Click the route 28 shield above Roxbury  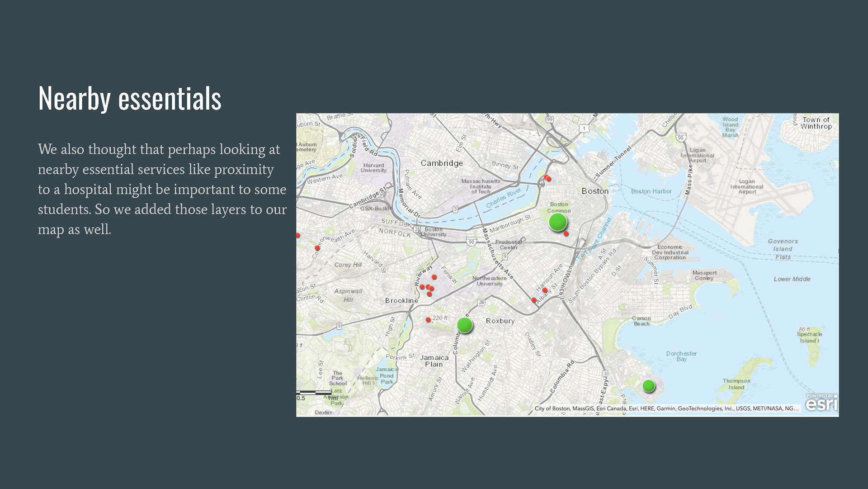coord(481,302)
